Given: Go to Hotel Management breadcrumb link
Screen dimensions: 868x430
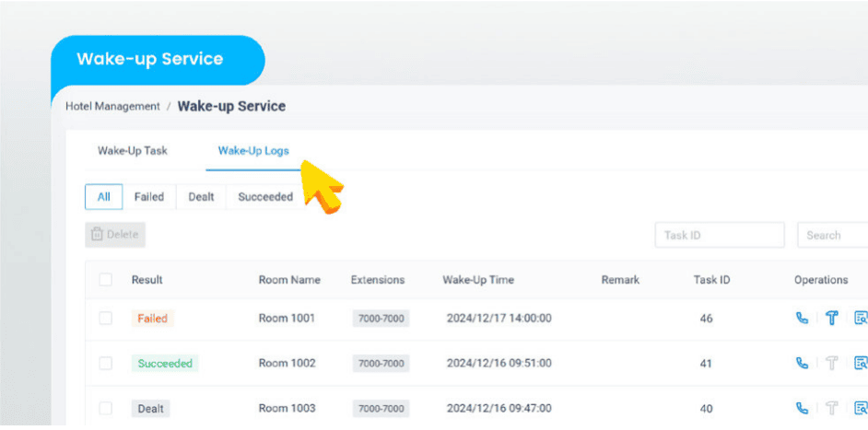Looking at the screenshot, I should click(112, 107).
